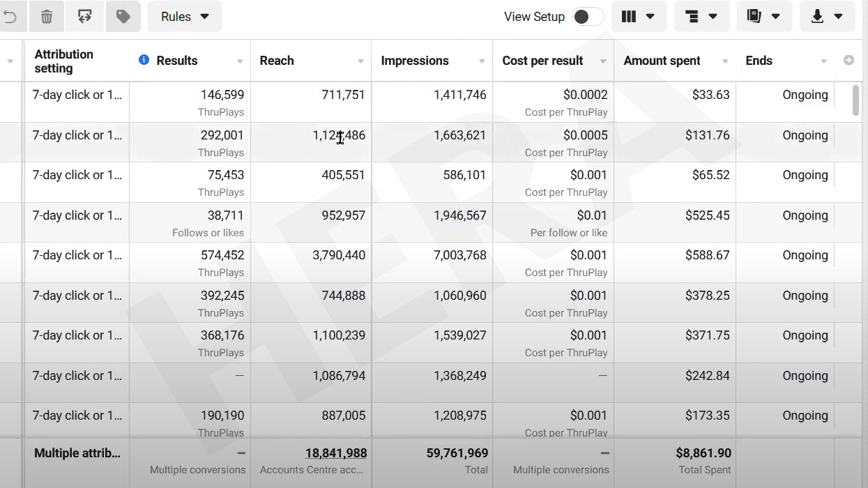
Task: Click the amount spent $588.67
Action: coord(707,255)
